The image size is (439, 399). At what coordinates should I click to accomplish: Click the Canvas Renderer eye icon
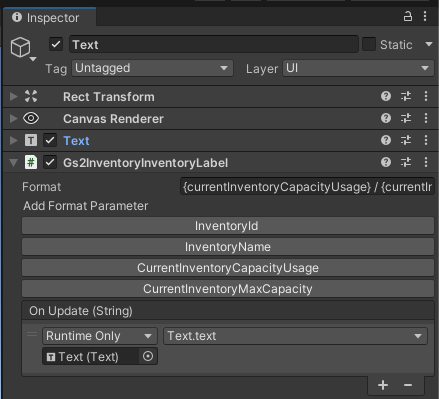pos(31,118)
